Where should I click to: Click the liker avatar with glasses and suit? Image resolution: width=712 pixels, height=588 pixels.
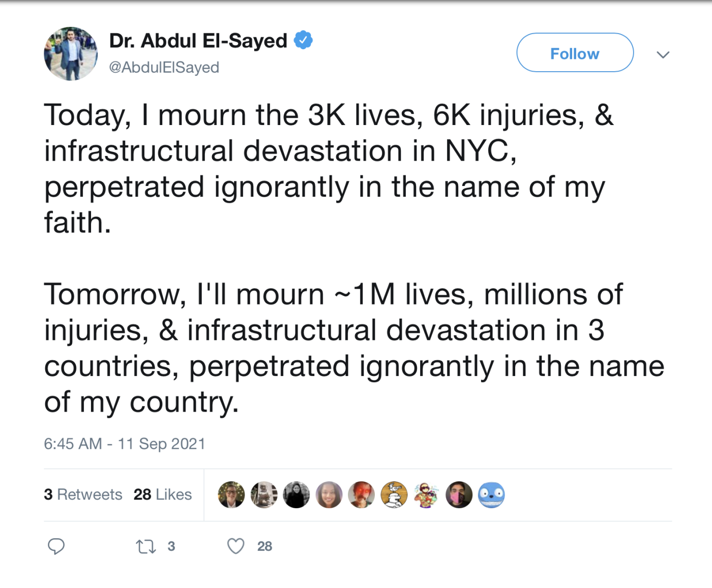point(231,495)
